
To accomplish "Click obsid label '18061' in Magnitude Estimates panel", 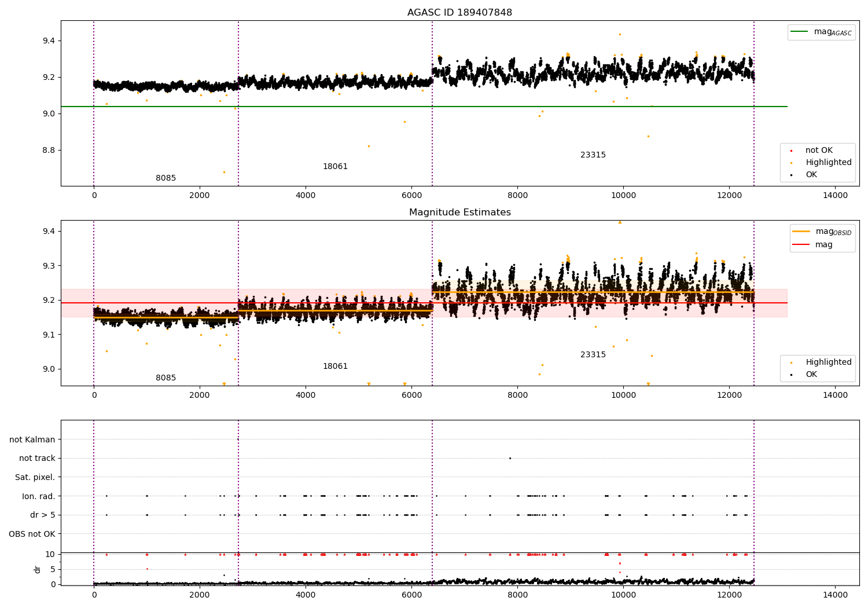I will tap(335, 367).
